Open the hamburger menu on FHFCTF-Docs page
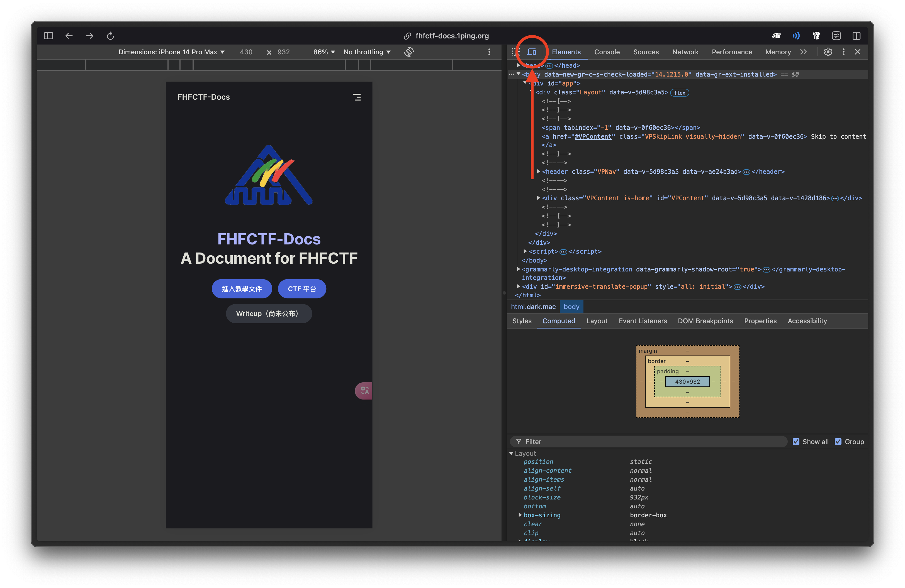Viewport: 905px width, 588px height. [x=357, y=97]
